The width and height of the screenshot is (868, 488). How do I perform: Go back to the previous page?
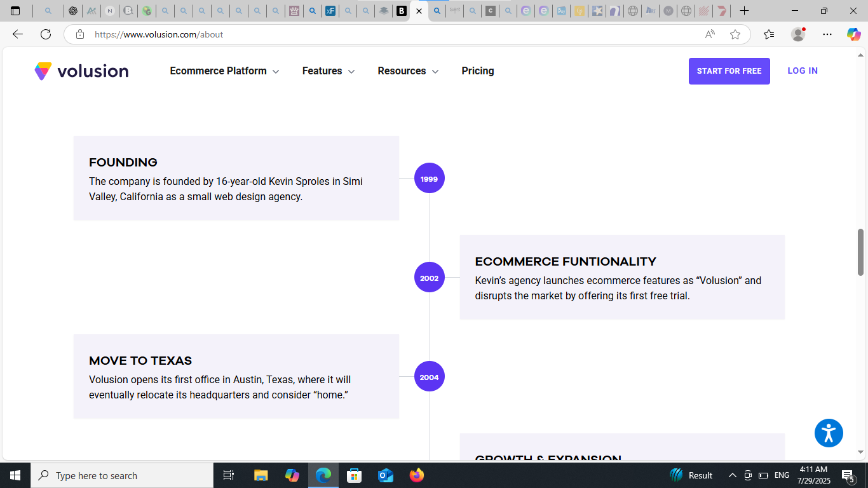pos(18,34)
